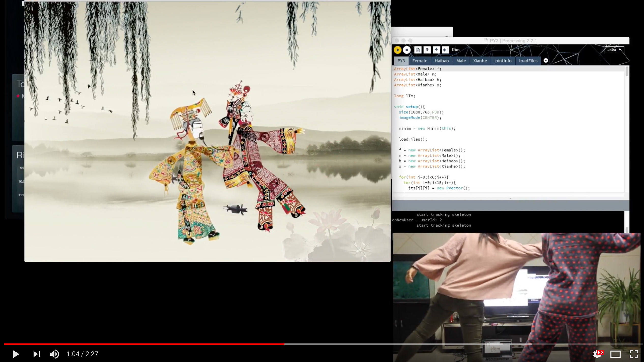Image resolution: width=644 pixels, height=362 pixels.
Task: Toggle theater mode rectangle icon
Action: click(x=616, y=354)
